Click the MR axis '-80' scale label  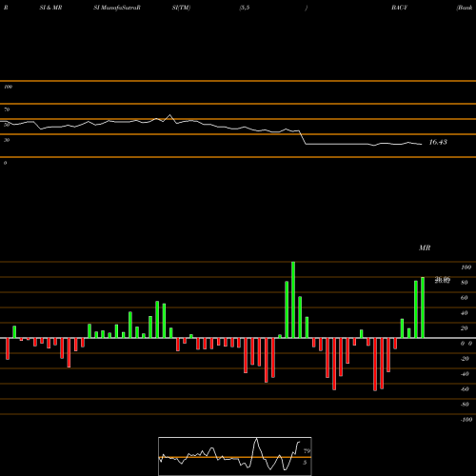coord(465,405)
